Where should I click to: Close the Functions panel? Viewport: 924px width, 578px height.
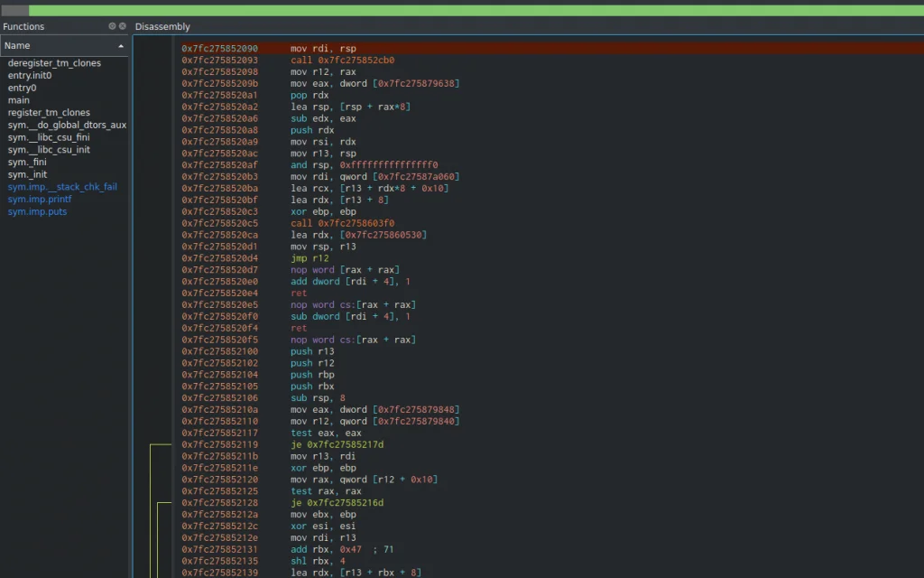point(123,26)
